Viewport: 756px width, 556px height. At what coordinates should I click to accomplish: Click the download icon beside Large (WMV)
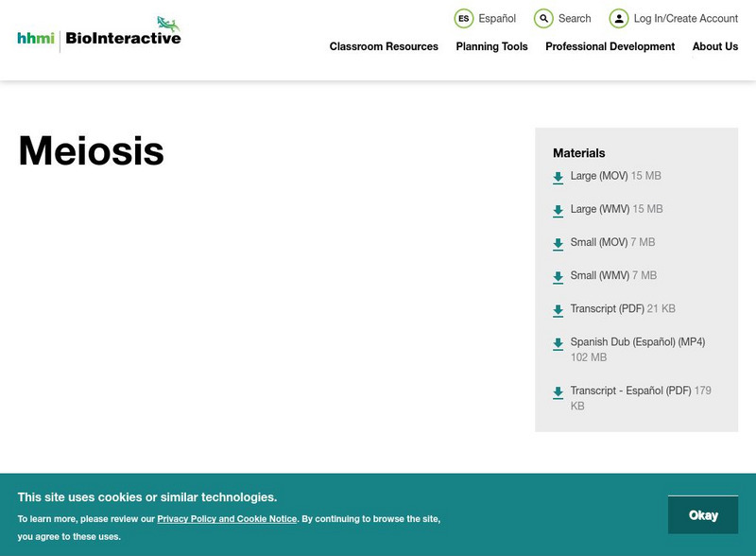point(557,209)
